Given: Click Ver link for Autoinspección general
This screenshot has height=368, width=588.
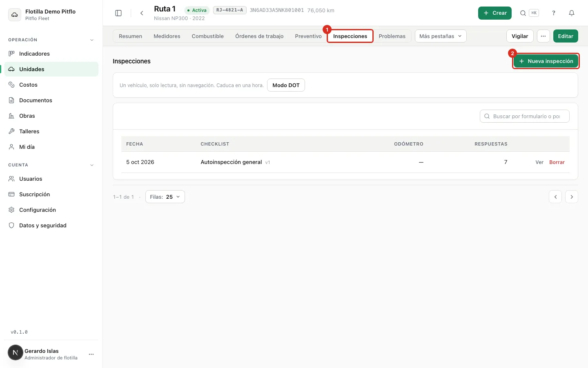Looking at the screenshot, I should coord(539,162).
